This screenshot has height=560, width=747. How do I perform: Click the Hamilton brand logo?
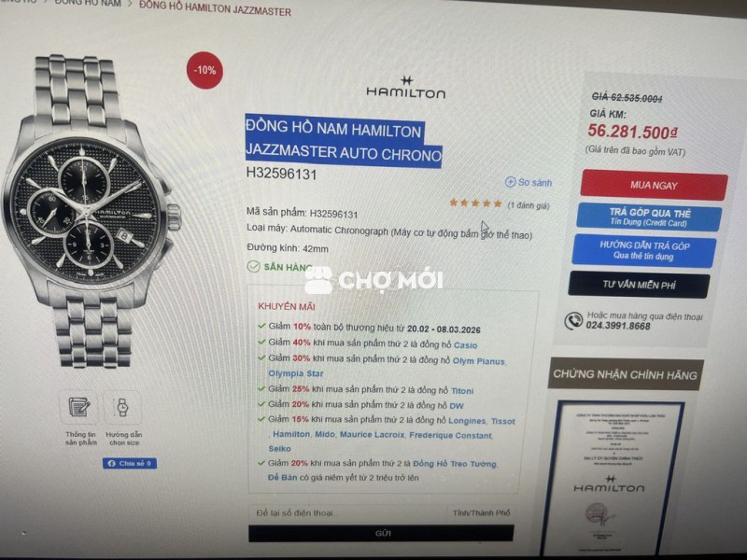[406, 87]
